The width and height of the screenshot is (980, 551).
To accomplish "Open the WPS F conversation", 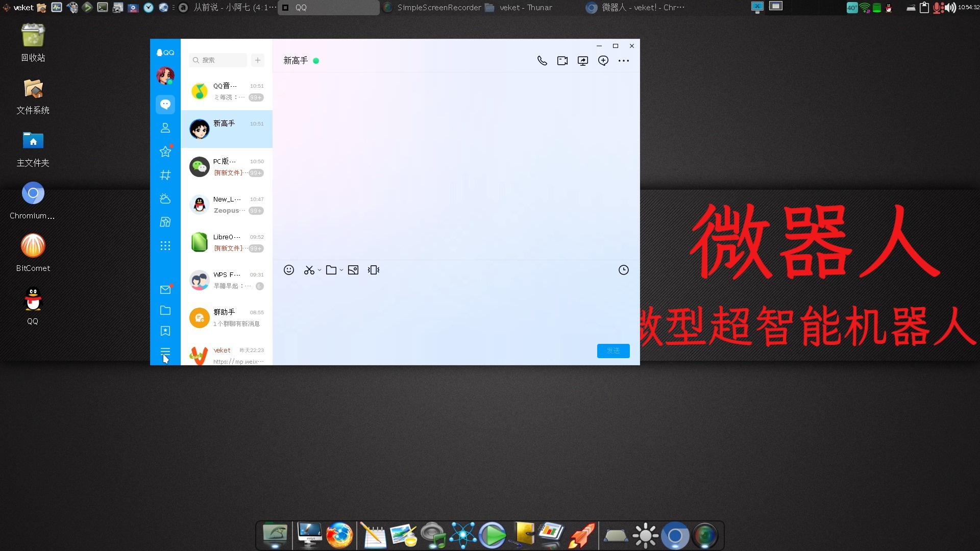I will click(227, 280).
